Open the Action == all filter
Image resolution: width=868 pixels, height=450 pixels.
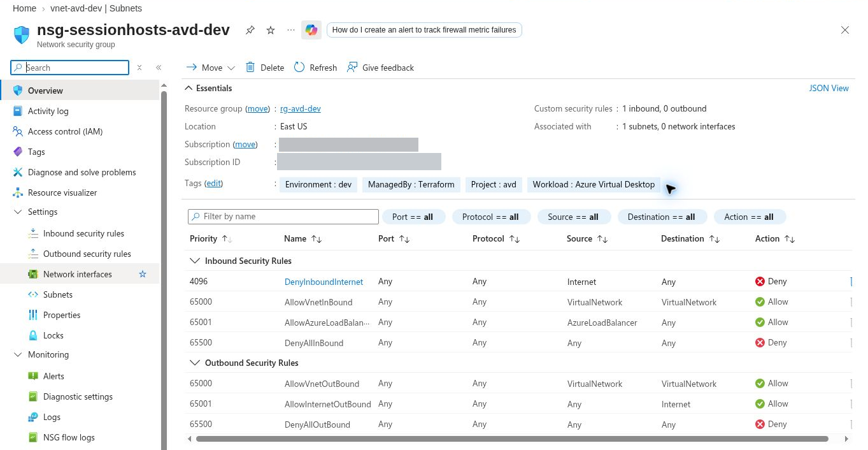coord(749,217)
